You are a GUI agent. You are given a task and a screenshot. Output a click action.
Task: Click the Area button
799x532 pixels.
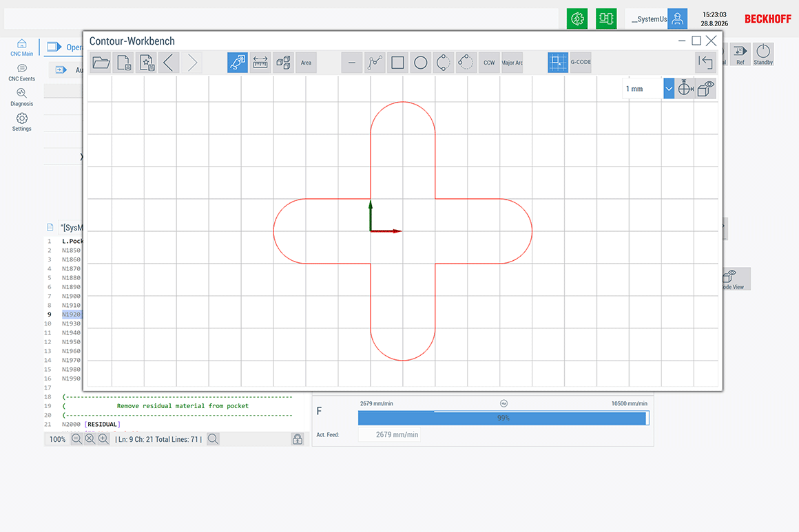(306, 63)
